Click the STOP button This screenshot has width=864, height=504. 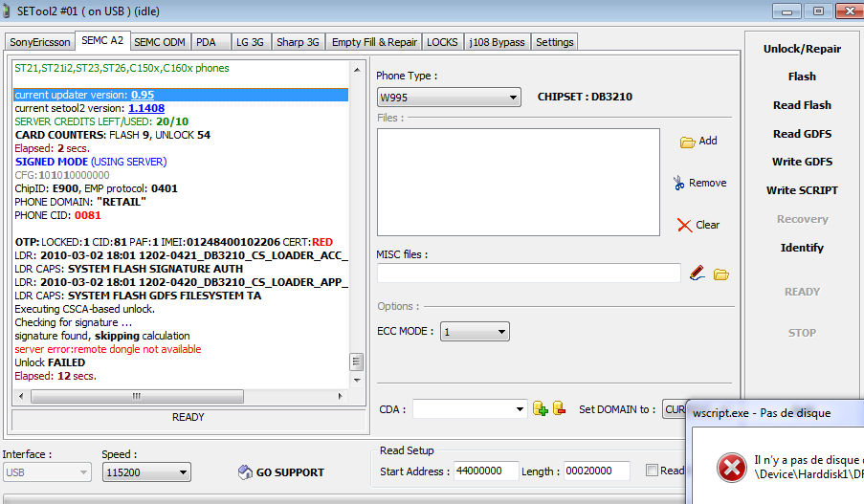pos(802,333)
